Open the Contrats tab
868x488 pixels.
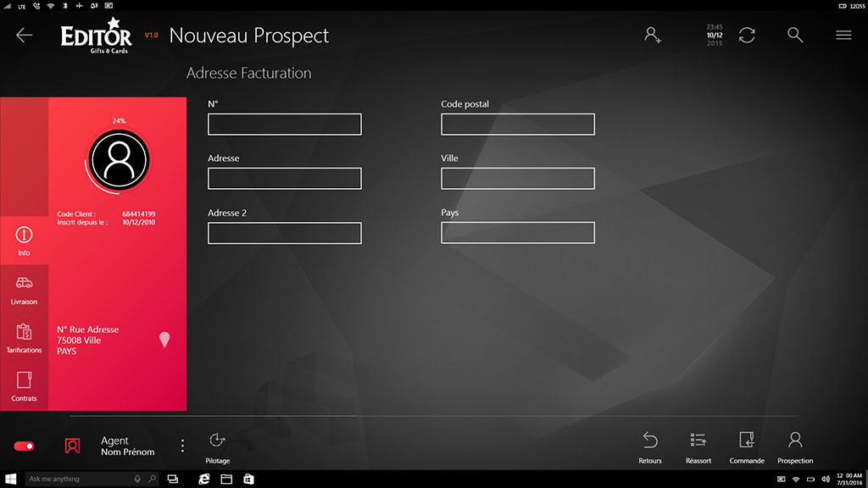tap(24, 385)
